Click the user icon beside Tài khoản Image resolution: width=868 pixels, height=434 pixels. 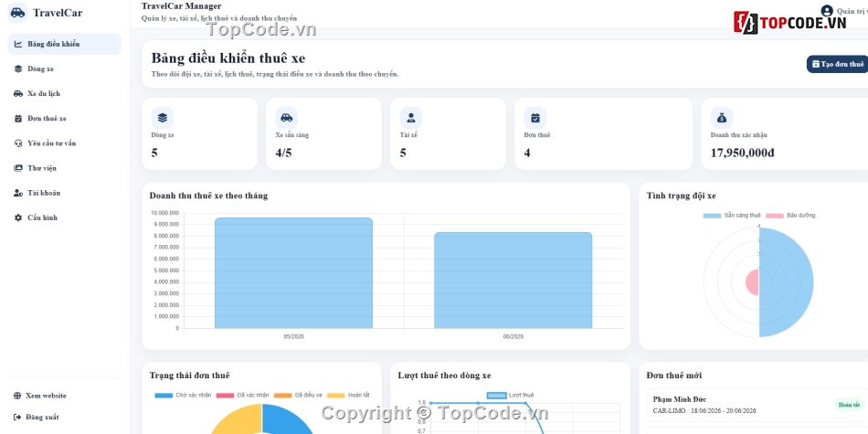pos(18,193)
